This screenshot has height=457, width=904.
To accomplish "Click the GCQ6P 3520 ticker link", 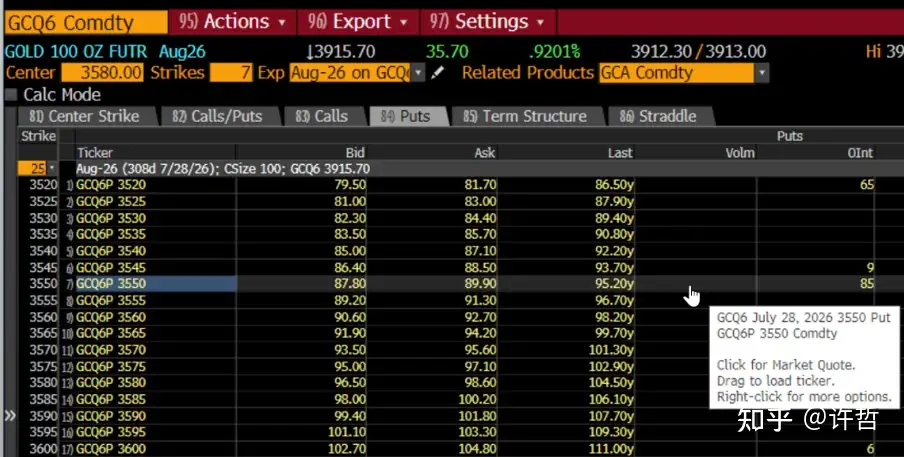I will click(111, 185).
